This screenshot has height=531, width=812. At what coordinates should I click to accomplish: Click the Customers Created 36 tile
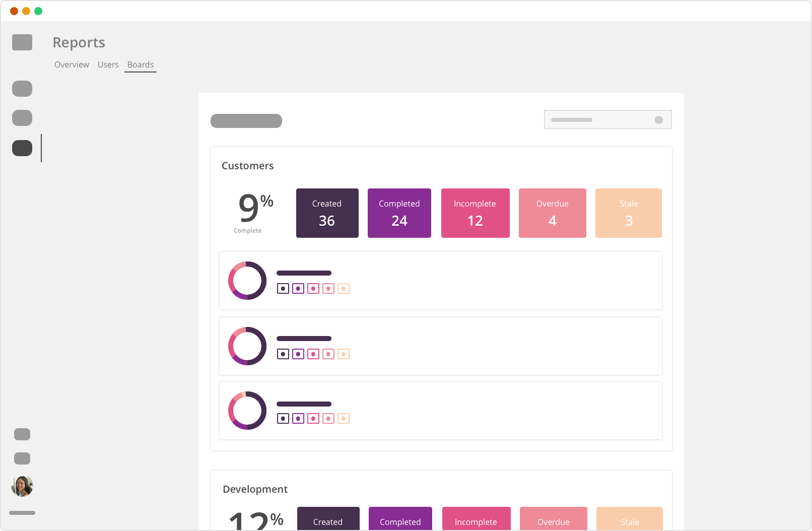327,213
